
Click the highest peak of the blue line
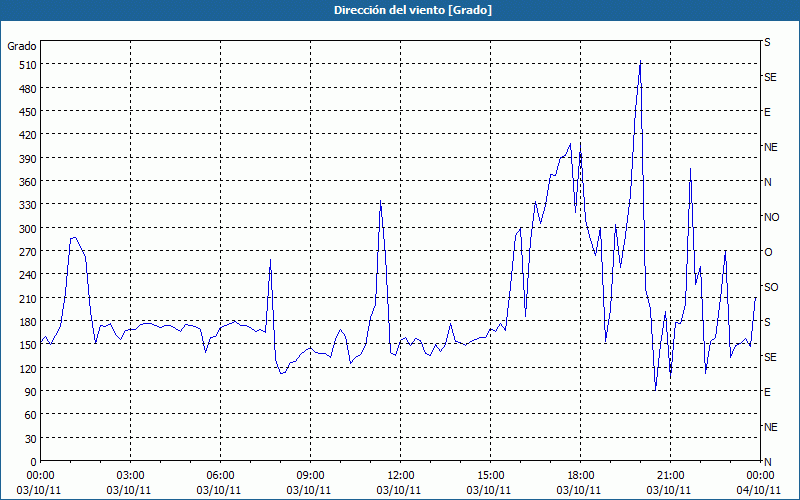coord(640,61)
